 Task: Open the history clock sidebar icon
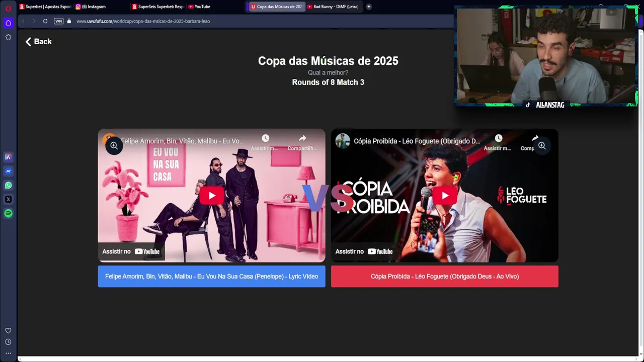[x=8, y=342]
